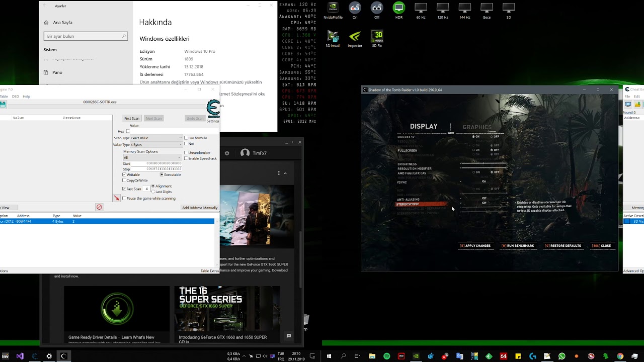Open the 60 Hz desktop shortcut
Screen dimensions: 644x362
(421, 11)
